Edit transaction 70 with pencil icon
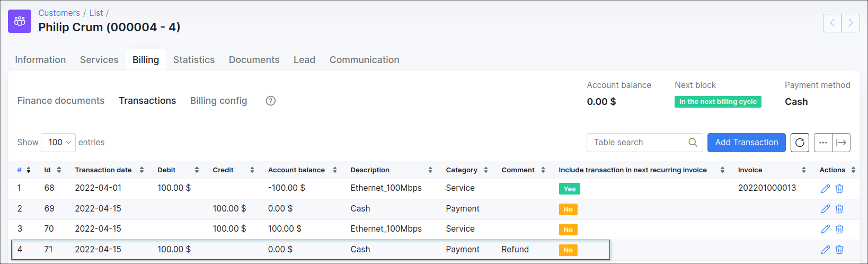This screenshot has height=264, width=868. coord(825,229)
